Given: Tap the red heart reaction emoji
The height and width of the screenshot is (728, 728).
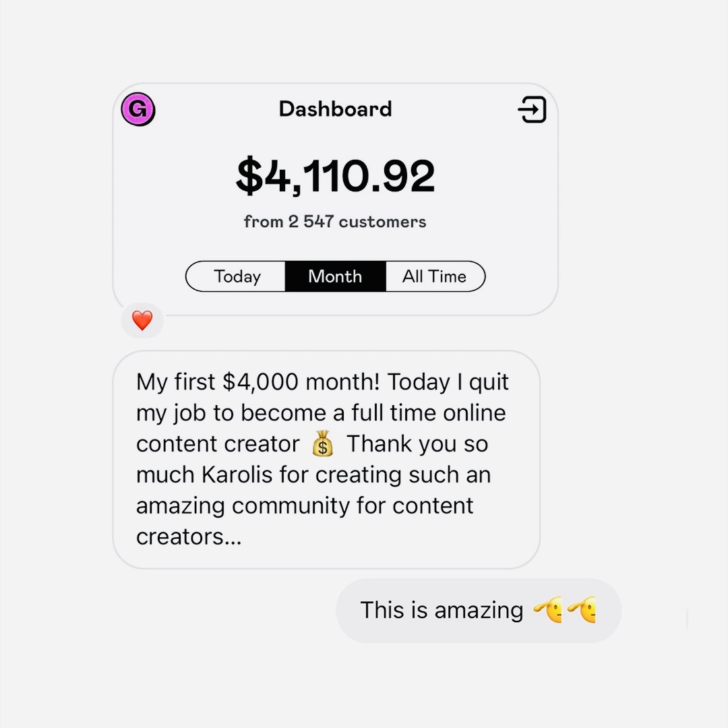Looking at the screenshot, I should point(142,321).
